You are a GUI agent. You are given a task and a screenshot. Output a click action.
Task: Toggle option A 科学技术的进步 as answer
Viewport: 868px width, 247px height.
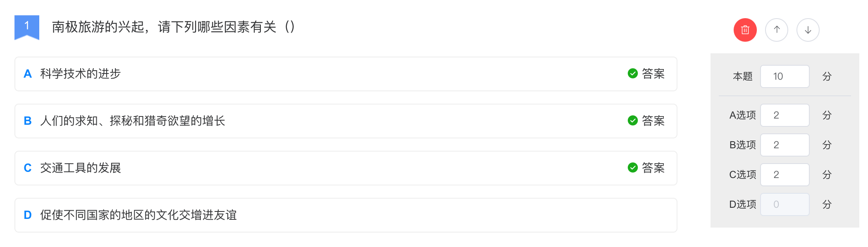tap(346, 74)
